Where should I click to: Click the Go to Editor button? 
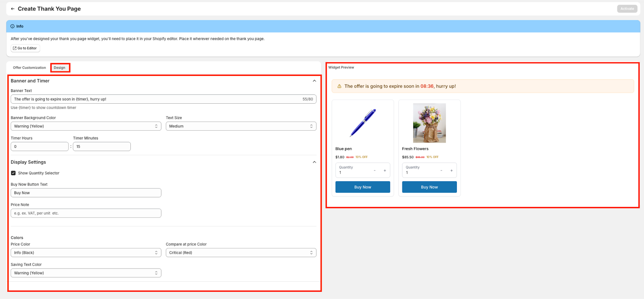[x=25, y=48]
